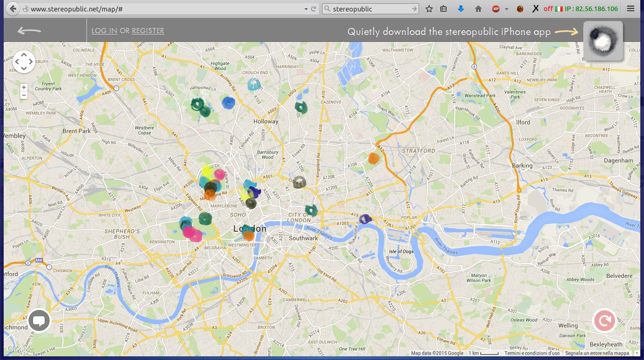
Task: Click the 'Brent Park' map label
Action: pos(77,131)
